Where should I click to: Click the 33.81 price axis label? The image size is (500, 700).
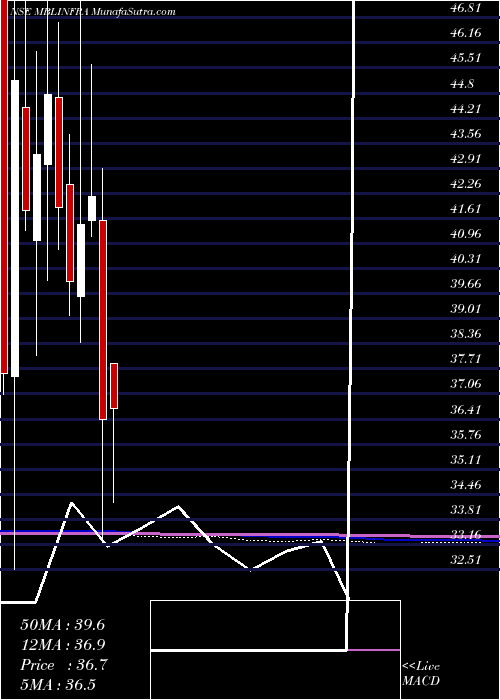point(466,509)
